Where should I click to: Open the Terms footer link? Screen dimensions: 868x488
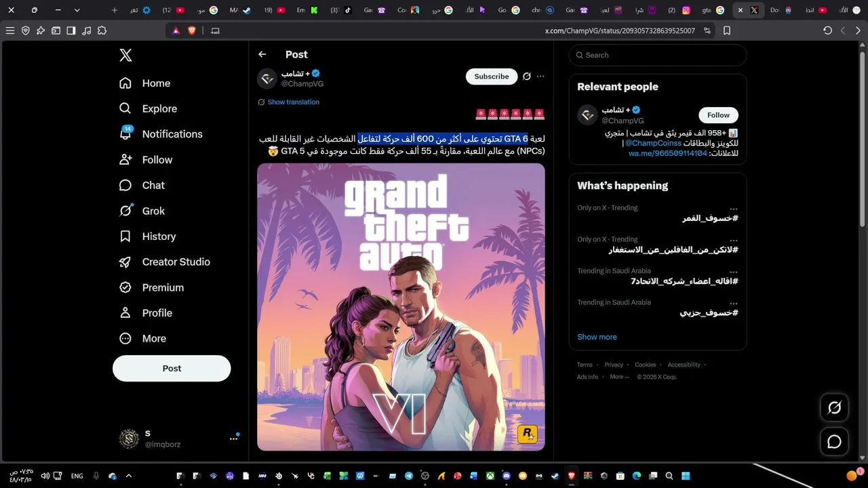585,365
